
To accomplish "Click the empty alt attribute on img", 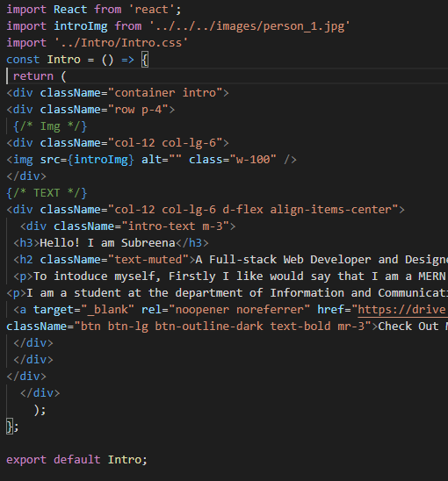I will 175,160.
